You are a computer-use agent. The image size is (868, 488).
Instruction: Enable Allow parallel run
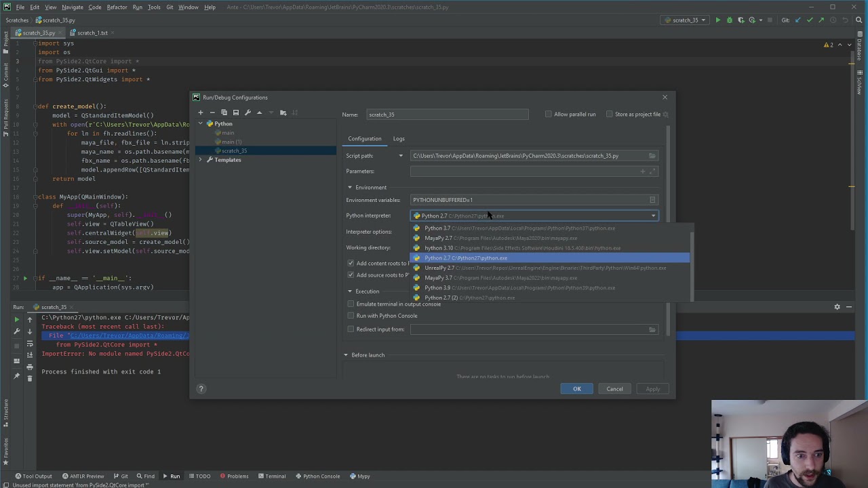click(x=549, y=115)
